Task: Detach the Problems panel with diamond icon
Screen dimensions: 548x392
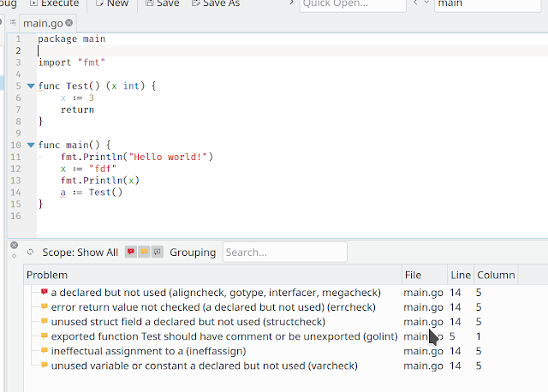Action: 14,256
